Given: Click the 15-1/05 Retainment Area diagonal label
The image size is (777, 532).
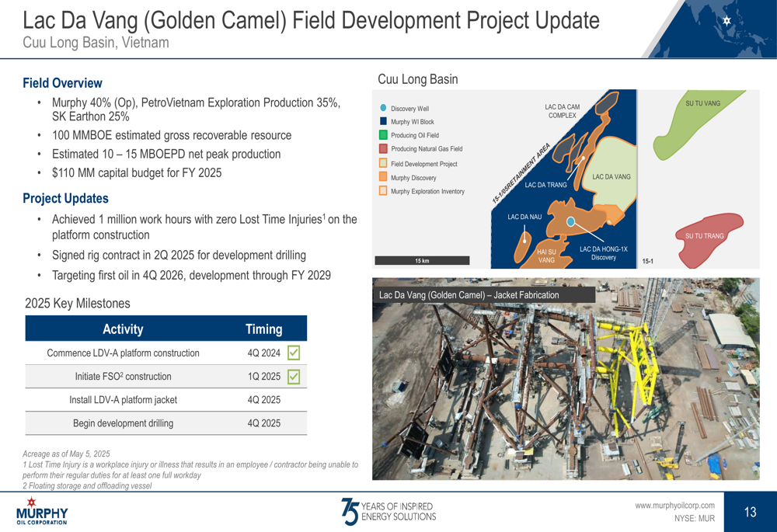Looking at the screenshot, I should [521, 173].
